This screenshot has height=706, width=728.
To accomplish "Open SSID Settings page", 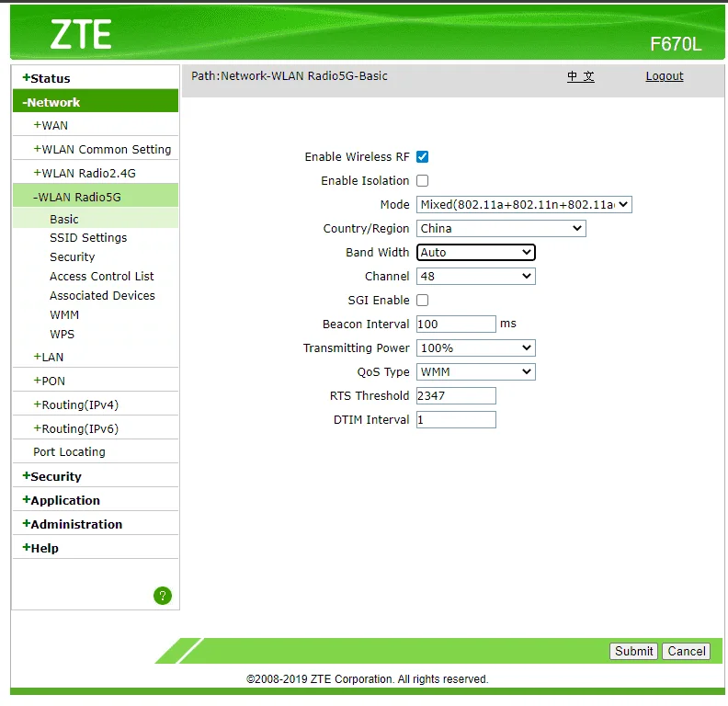I will (x=88, y=238).
